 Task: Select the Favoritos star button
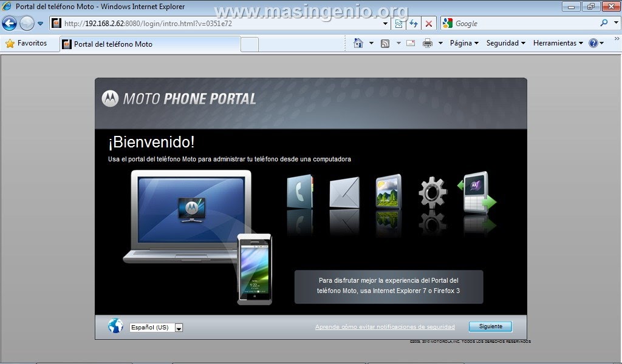(29, 42)
